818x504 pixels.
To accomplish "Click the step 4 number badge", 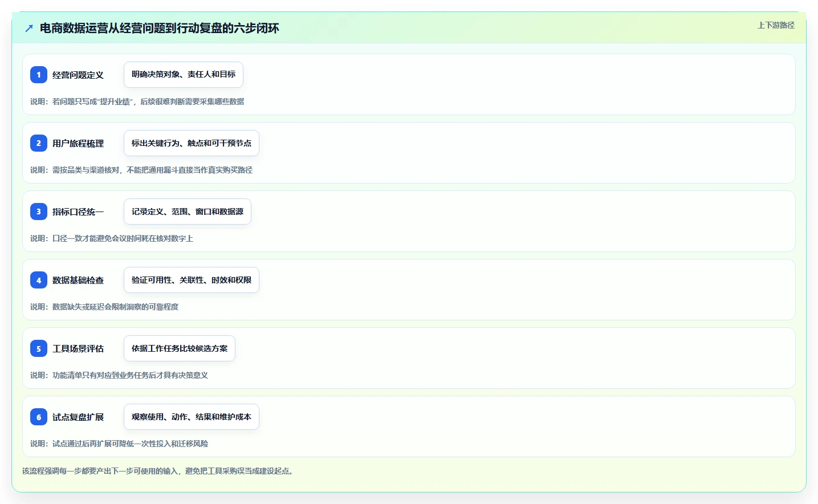I will point(39,280).
